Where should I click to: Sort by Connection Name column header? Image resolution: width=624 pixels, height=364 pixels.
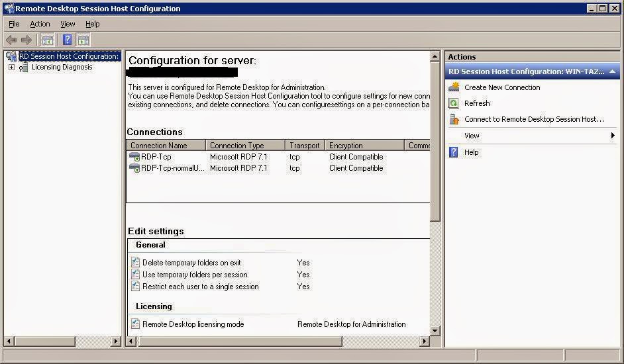[x=166, y=145]
